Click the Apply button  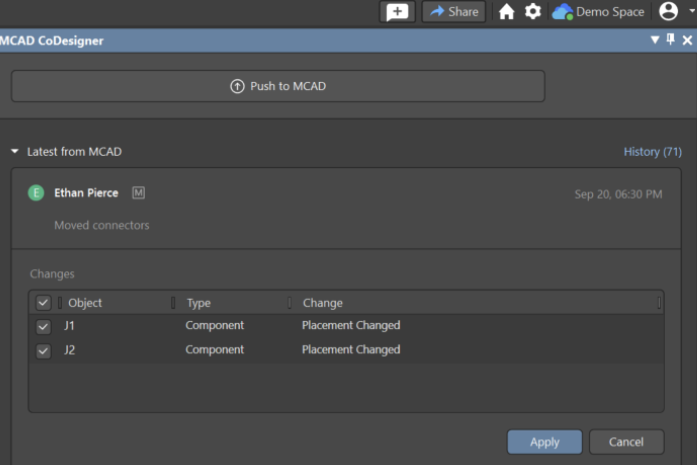pyautogui.click(x=544, y=442)
